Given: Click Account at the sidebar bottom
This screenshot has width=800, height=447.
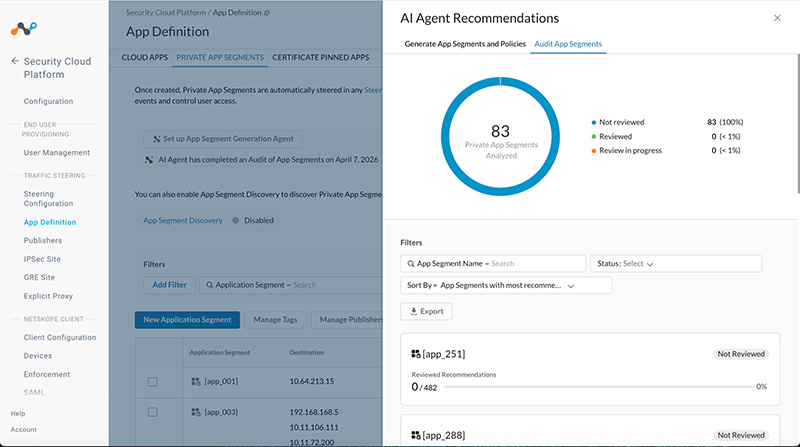Looking at the screenshot, I should (23, 430).
